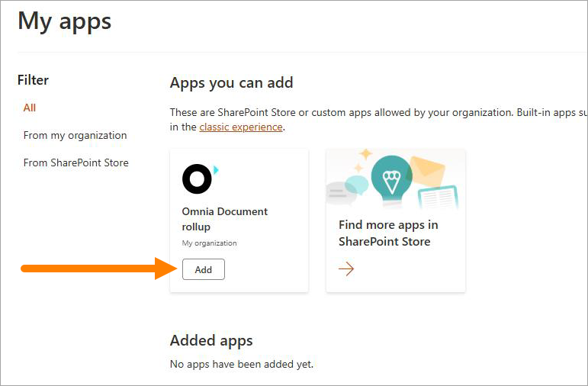588x386 pixels.
Task: Click the yellow envelope illustration
Action: (426, 172)
